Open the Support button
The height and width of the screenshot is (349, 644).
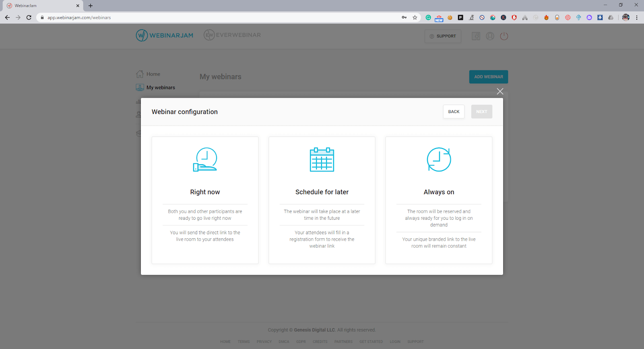(x=443, y=36)
